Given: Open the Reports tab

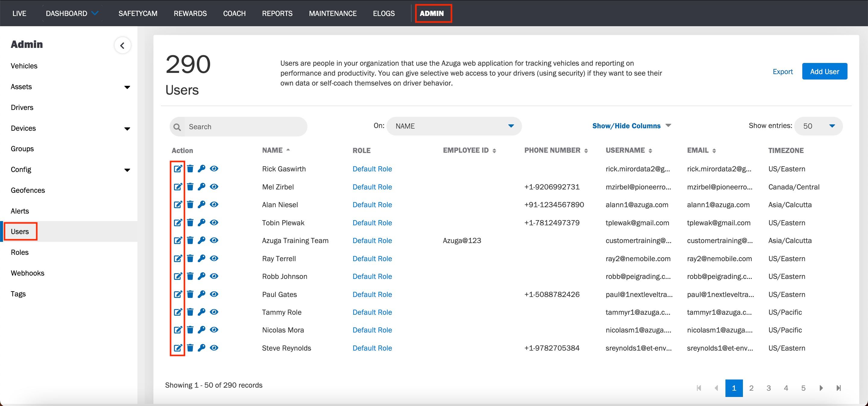Looking at the screenshot, I should point(277,14).
